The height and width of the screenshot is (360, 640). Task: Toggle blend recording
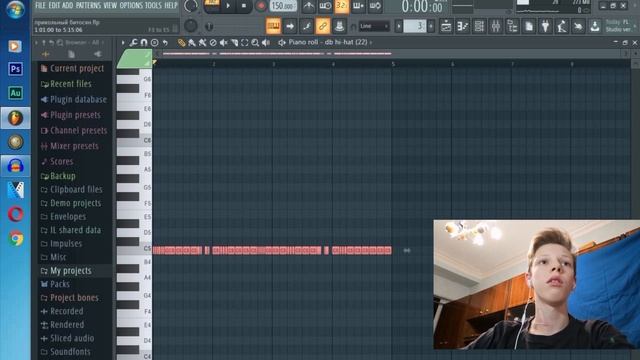coord(358,6)
